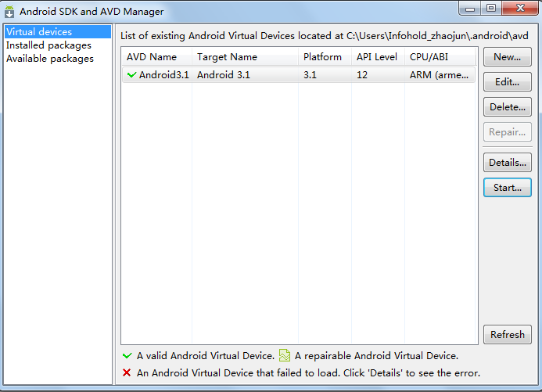Click the 'ARM (arme...' CPU cell
Image resolution: width=542 pixels, height=392 pixels.
(x=439, y=75)
